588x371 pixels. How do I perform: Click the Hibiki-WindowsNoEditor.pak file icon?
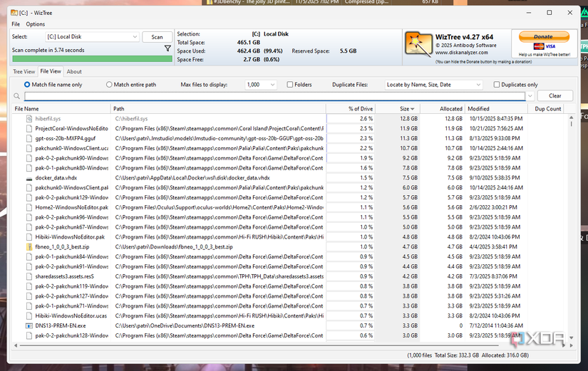click(29, 237)
